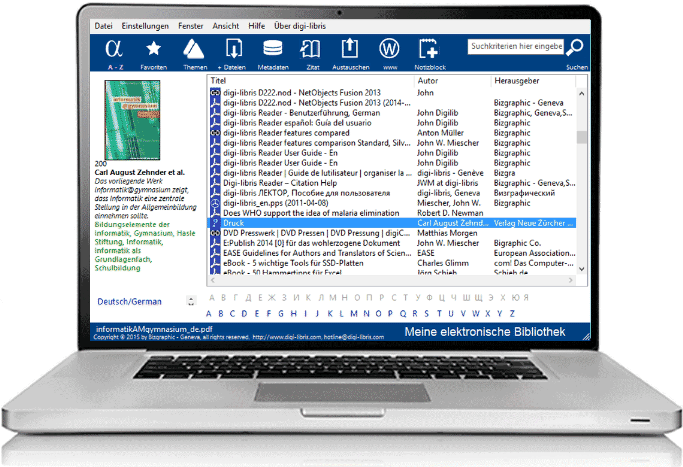The image size is (683, 467).
Task: Jump to Latin letter S
Action: pos(426,314)
